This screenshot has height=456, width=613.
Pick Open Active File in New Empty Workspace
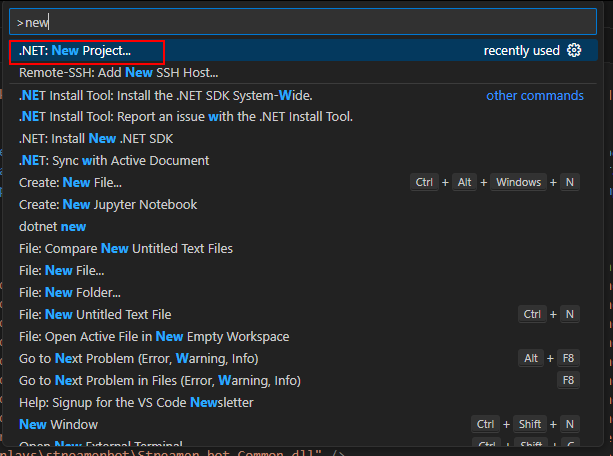(x=154, y=337)
